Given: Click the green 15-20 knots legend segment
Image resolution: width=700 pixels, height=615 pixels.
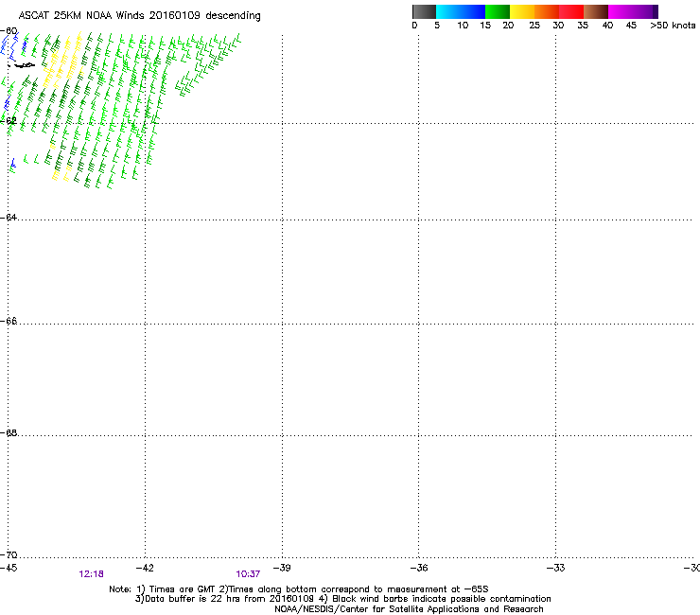Looking at the screenshot, I should click(498, 11).
